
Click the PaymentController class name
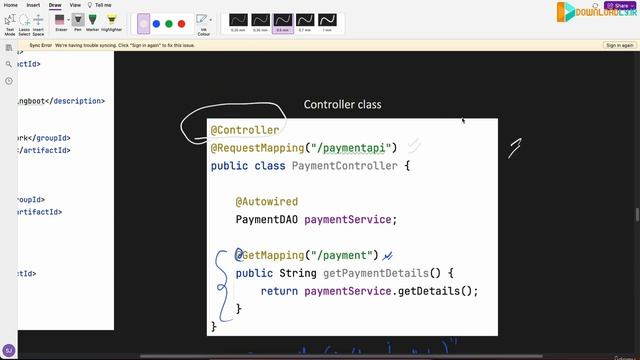[x=344, y=166]
